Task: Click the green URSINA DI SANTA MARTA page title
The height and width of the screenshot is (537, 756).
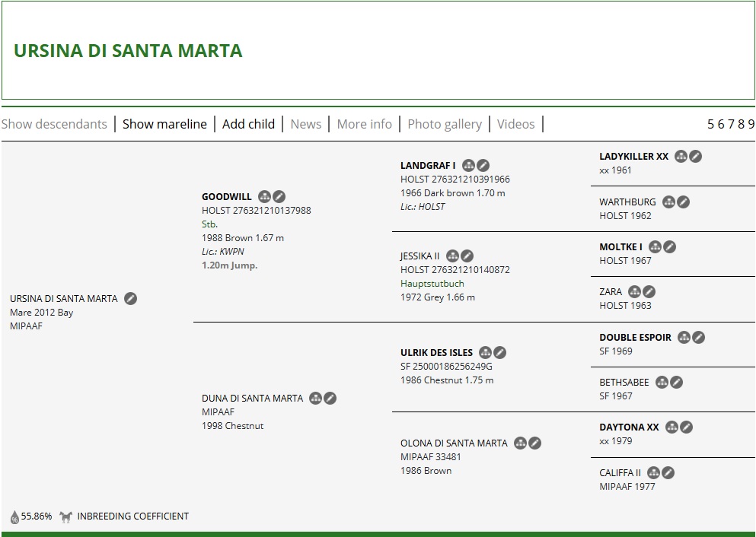Action: pos(128,50)
